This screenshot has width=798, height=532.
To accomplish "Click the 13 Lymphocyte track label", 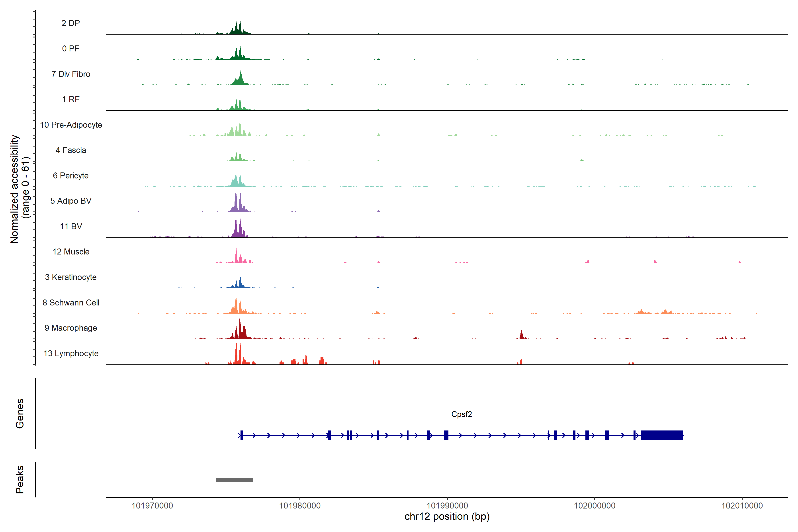I will pos(71,354).
